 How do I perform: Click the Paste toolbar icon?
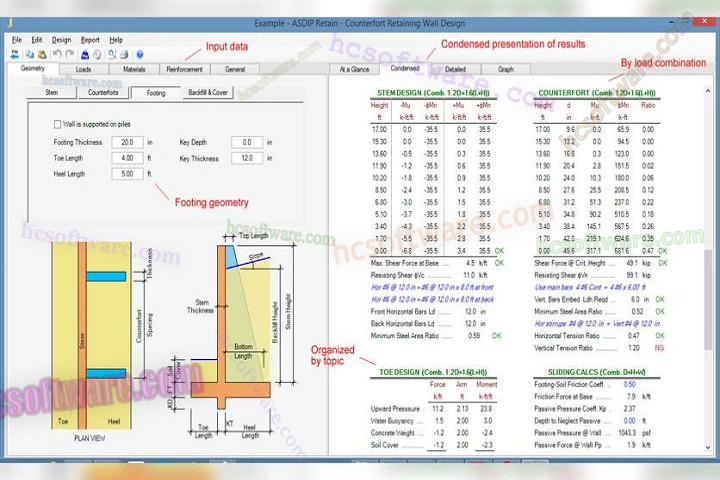(42, 55)
